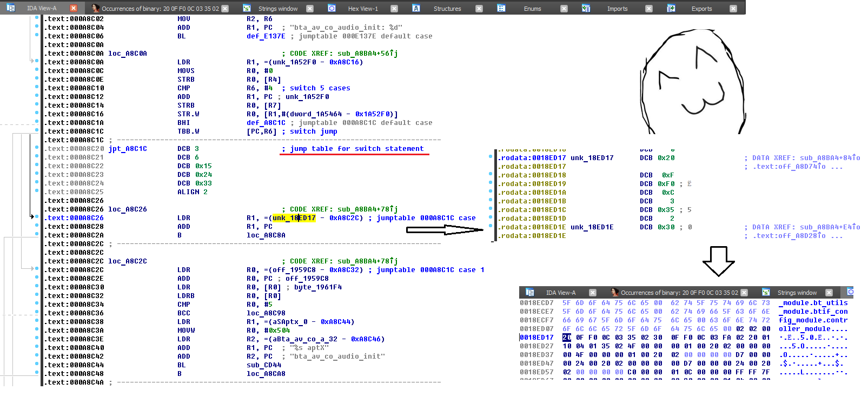The height and width of the screenshot is (403, 868).
Task: Click breakpoint dot beside .text:000A8C38
Action: [37, 321]
